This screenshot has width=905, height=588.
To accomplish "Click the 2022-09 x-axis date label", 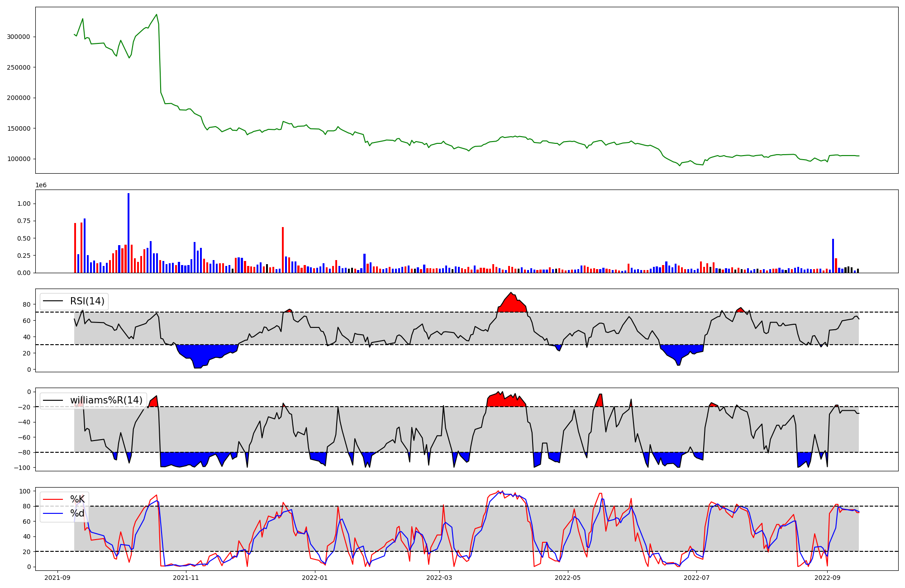I will (x=827, y=578).
